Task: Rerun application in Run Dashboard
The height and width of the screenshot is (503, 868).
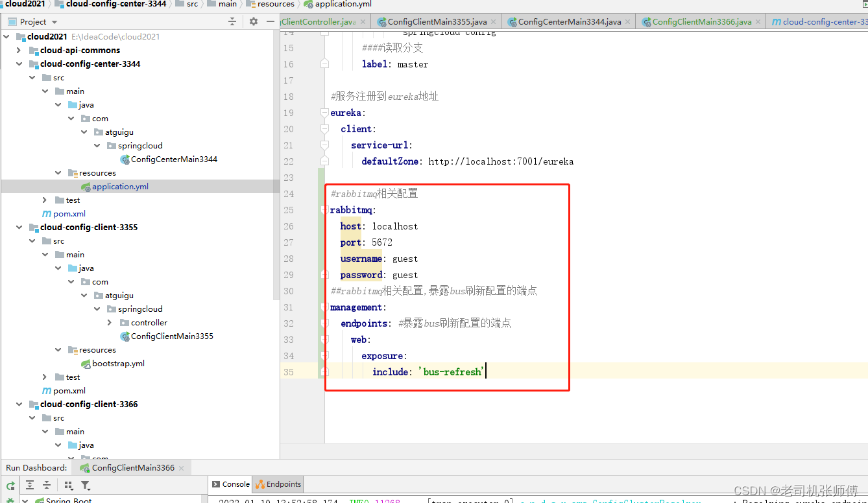Action: click(x=10, y=485)
